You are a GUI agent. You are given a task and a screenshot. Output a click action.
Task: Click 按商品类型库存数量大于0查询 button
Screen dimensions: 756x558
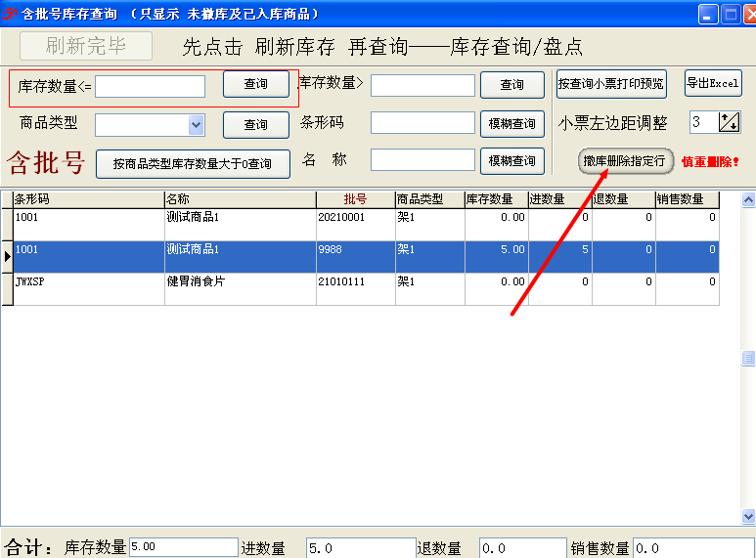point(193,164)
